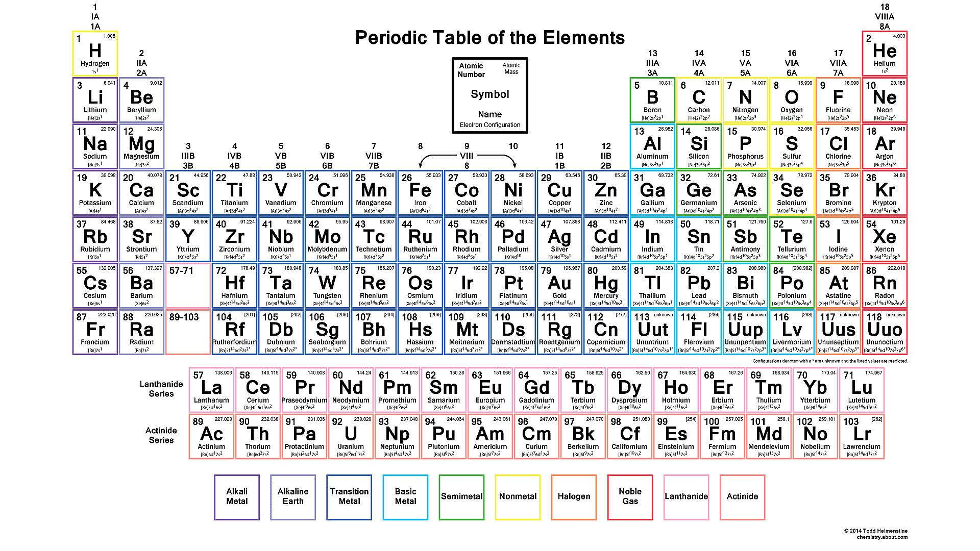Click the 57-71 lanthanide placeholder cell
Screen dimensions: 980x551
(x=188, y=286)
